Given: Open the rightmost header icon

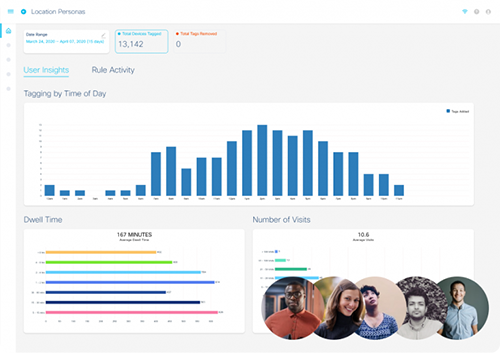Looking at the screenshot, I should point(488,12).
